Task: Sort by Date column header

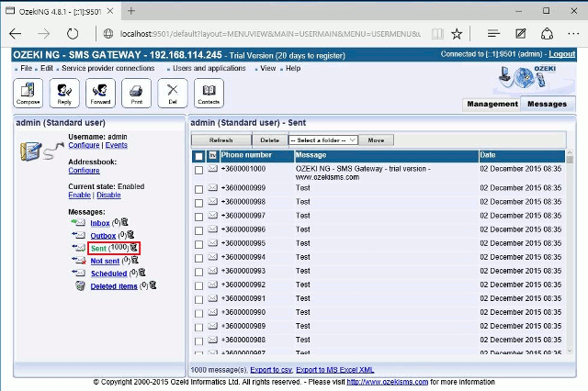Action: coord(522,155)
